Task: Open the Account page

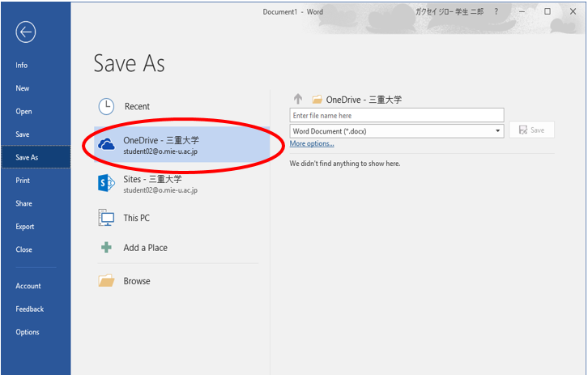Action: click(28, 286)
